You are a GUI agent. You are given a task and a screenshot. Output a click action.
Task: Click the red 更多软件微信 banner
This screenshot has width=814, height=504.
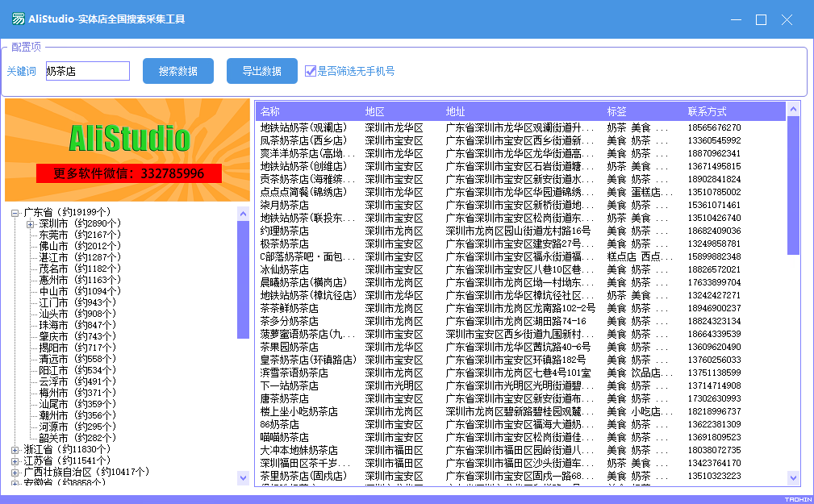tap(127, 171)
